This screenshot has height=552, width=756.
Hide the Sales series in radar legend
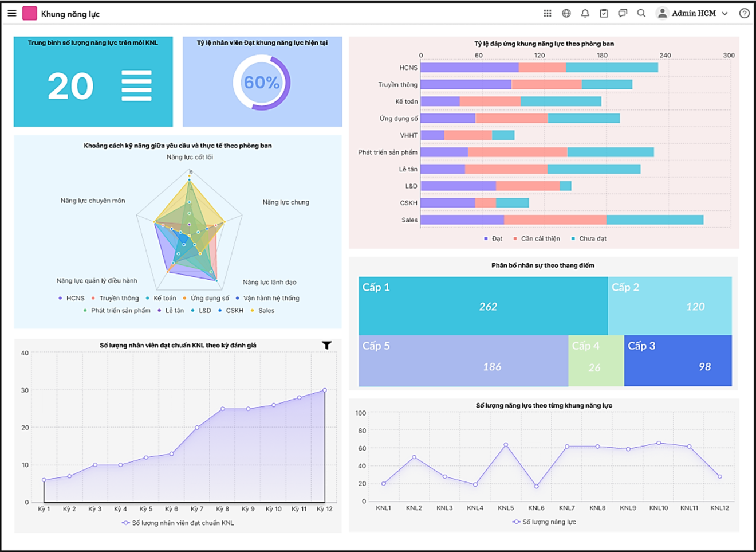(x=263, y=311)
